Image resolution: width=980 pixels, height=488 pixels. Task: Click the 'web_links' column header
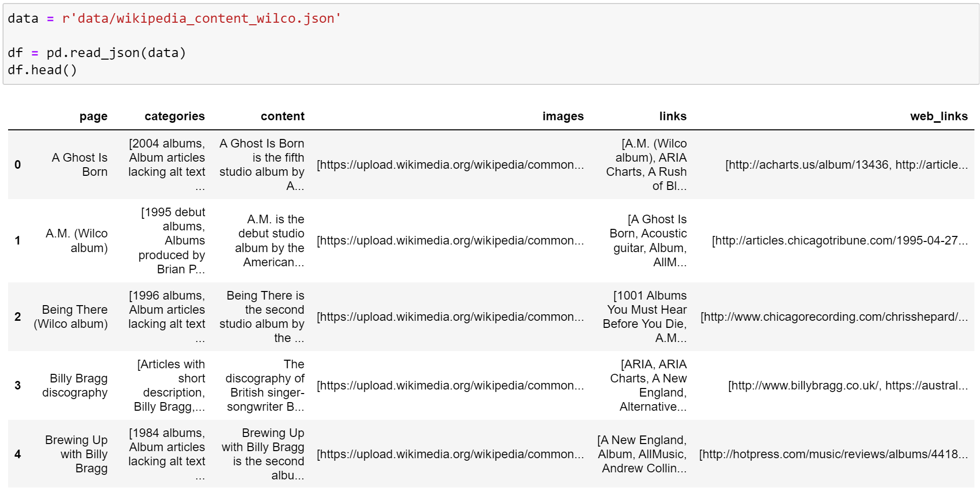pyautogui.click(x=939, y=116)
